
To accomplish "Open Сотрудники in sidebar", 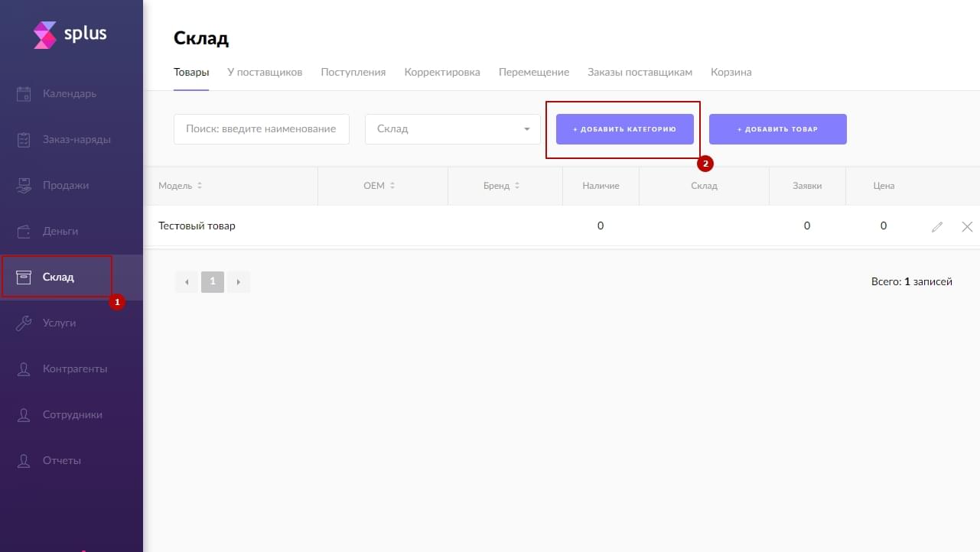I will 73,415.
